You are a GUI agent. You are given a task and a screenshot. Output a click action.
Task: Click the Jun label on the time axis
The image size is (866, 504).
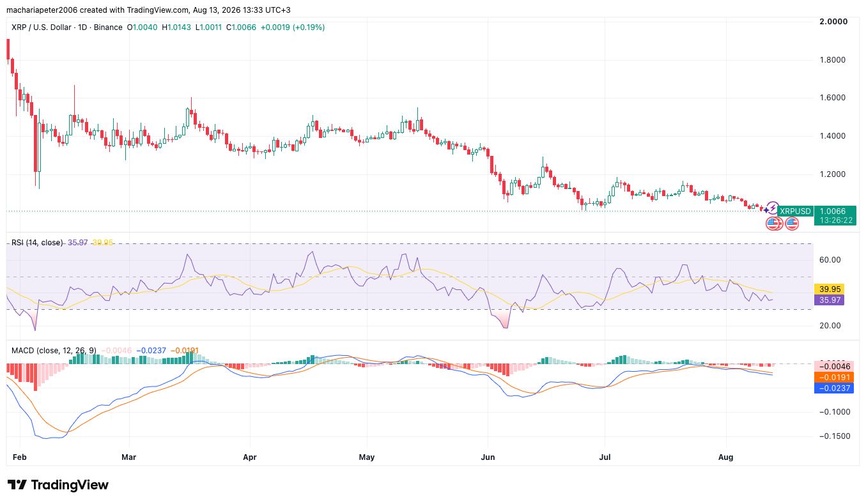click(x=488, y=457)
